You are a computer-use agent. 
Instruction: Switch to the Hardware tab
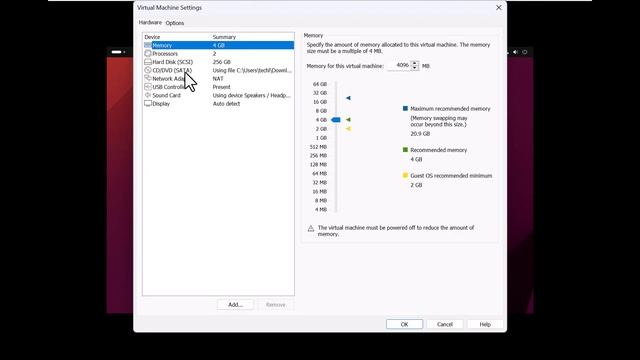tap(150, 22)
